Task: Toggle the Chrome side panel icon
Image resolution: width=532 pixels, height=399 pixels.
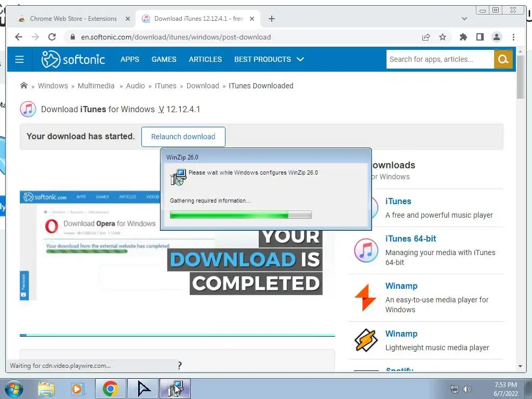Action: coord(480,37)
